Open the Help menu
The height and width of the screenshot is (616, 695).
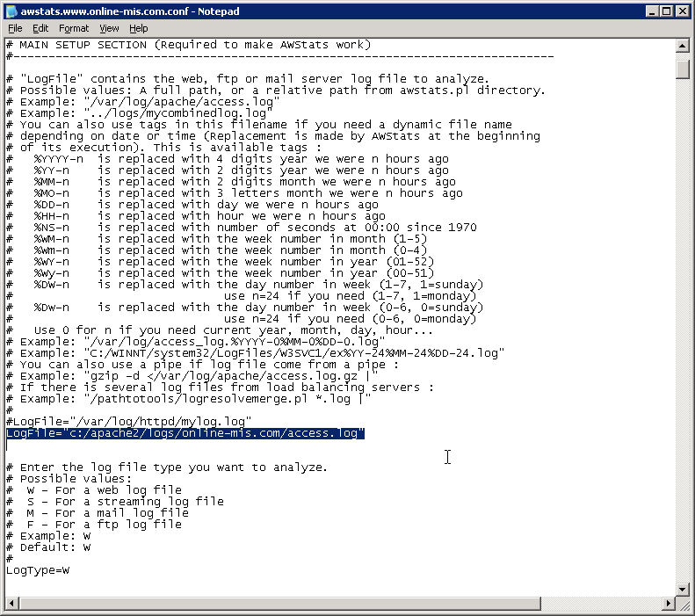click(139, 28)
